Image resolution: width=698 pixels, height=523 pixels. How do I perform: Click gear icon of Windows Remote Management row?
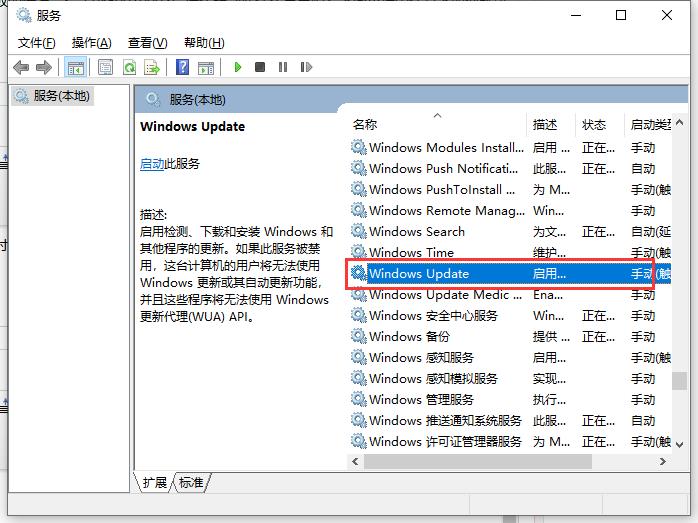pyautogui.click(x=359, y=210)
